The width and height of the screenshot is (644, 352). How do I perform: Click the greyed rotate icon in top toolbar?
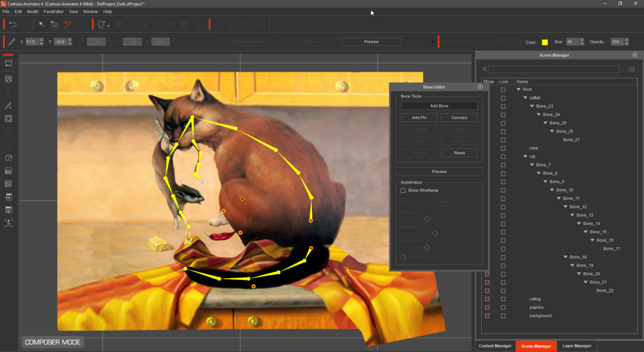click(245, 25)
